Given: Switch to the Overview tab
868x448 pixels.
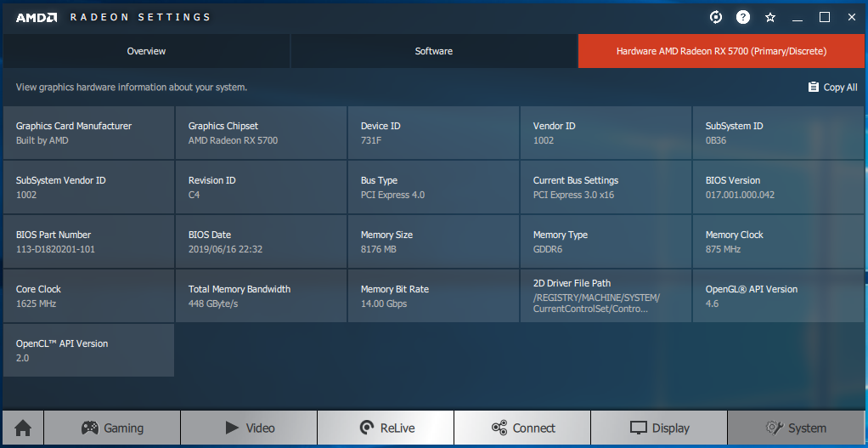Looking at the screenshot, I should pyautogui.click(x=146, y=51).
